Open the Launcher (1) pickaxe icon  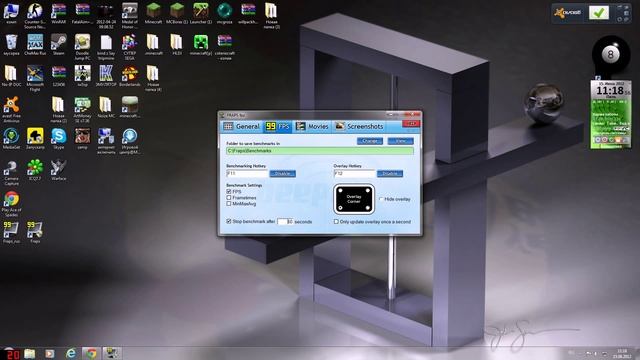[200, 13]
